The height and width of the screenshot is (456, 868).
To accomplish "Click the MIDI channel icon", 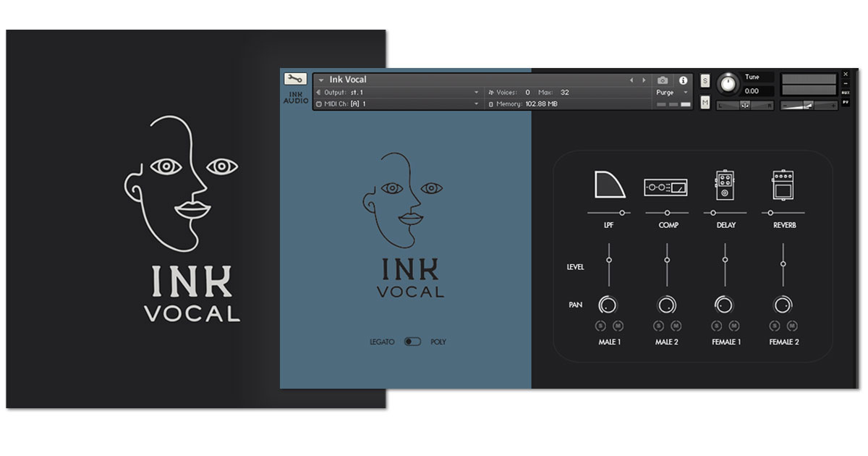I will pos(319,104).
